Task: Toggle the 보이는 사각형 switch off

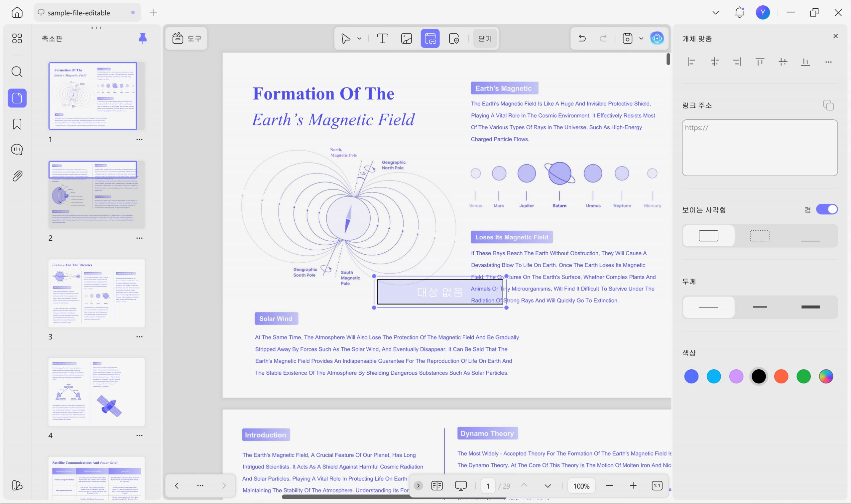Action: [826, 209]
